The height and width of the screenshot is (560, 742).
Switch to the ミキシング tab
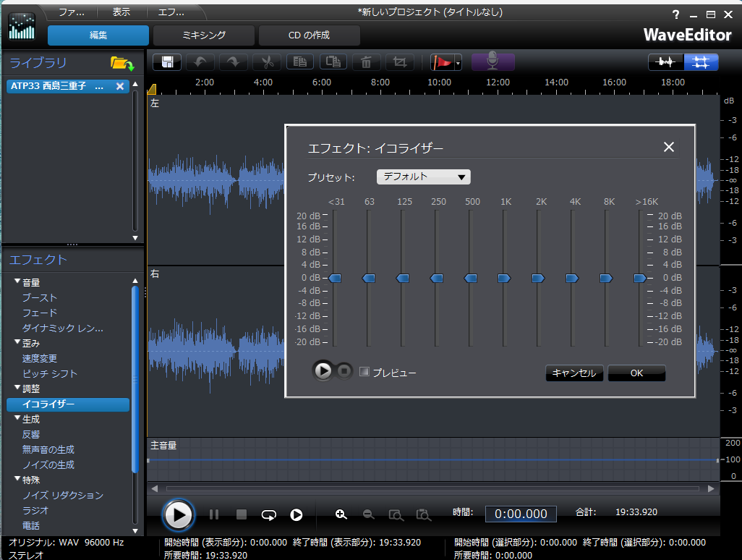204,35
